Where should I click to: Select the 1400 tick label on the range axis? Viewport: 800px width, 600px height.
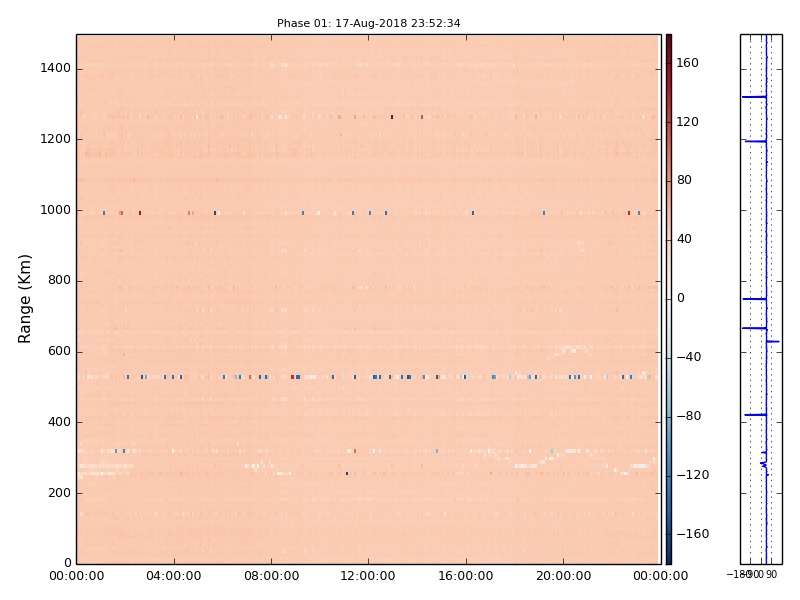[x=56, y=68]
